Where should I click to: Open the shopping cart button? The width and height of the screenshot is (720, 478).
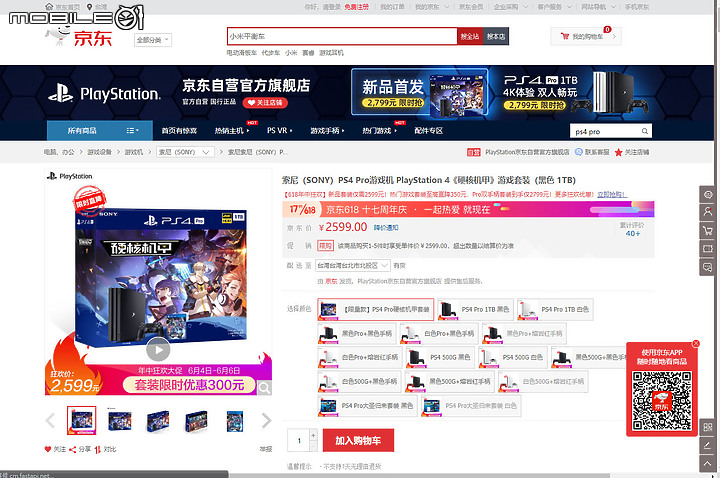[586, 36]
